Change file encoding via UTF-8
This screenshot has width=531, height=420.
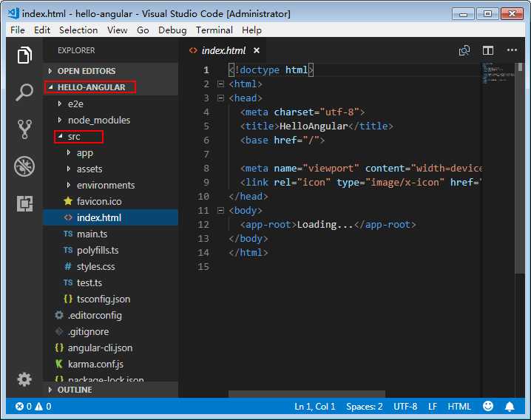coord(405,407)
